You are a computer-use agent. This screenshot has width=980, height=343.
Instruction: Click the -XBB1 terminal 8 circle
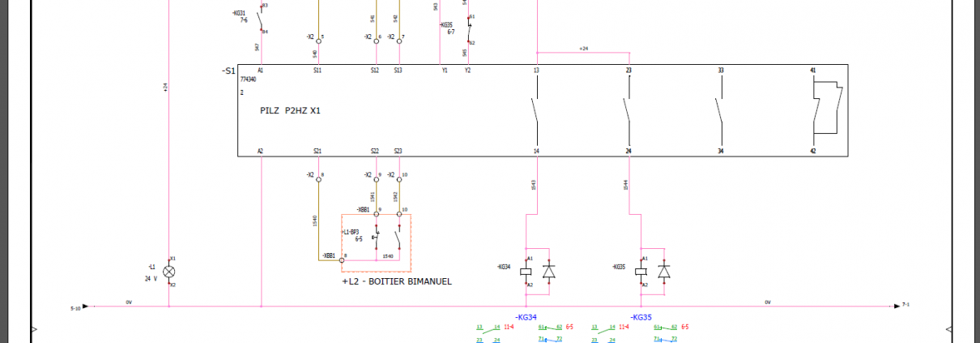pos(341,259)
